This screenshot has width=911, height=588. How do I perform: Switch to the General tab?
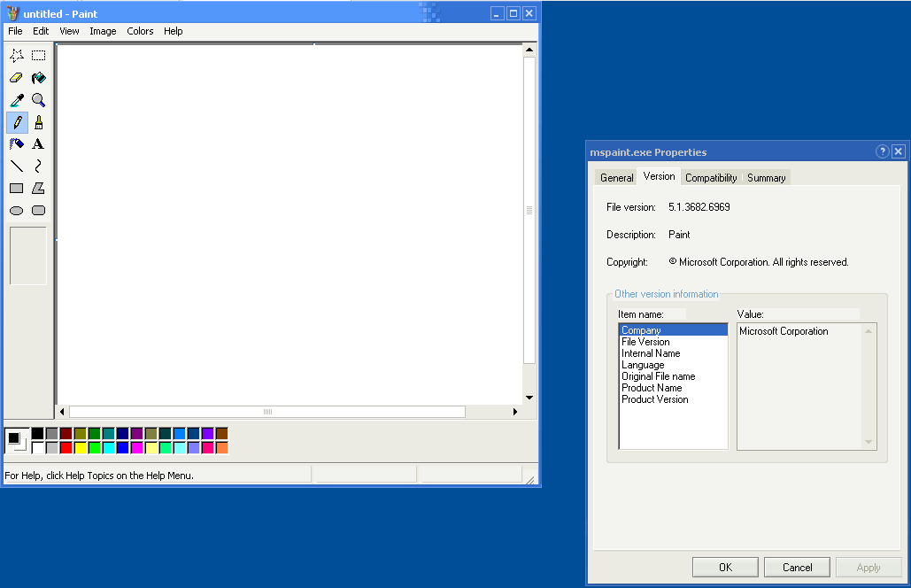616,178
